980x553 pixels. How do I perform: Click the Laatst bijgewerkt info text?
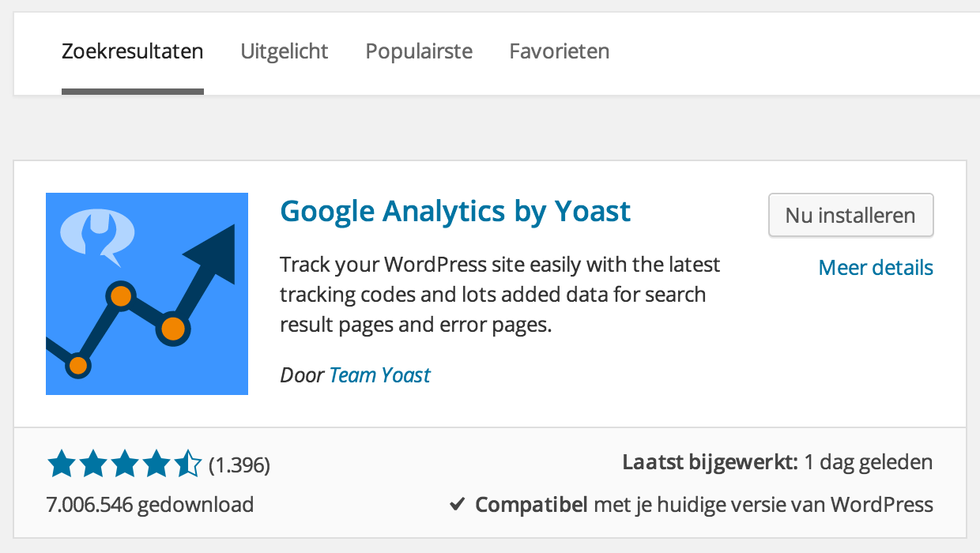tap(777, 461)
